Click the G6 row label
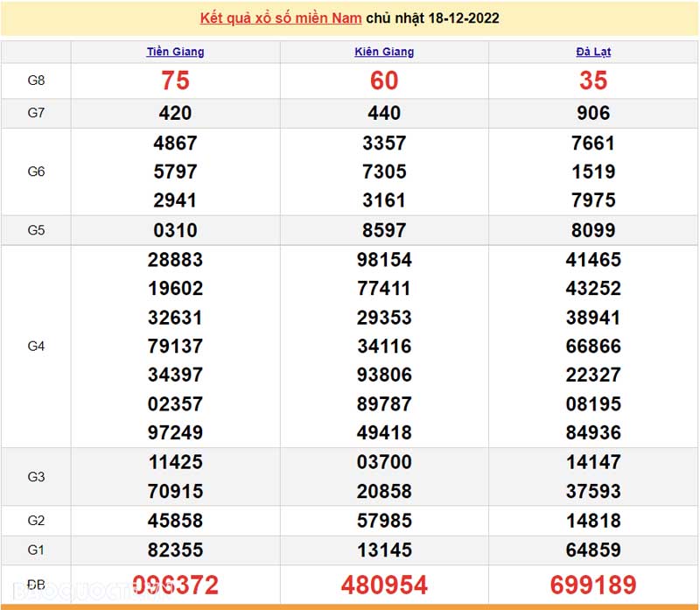The image size is (700, 610). tap(36, 172)
